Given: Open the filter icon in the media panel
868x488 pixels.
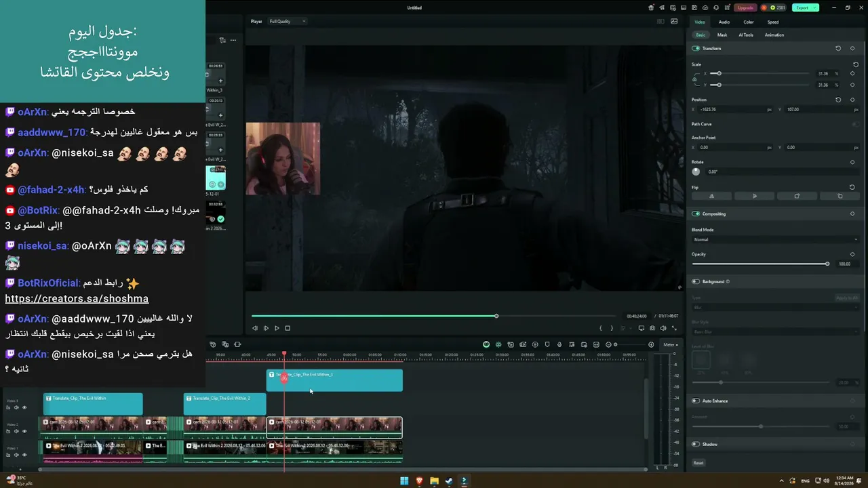Looking at the screenshot, I should pyautogui.click(x=222, y=40).
